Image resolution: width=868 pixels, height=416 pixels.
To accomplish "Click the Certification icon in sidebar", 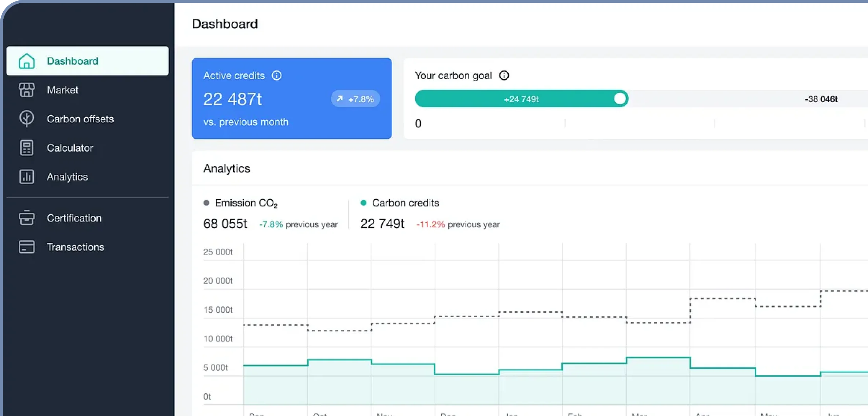I will (x=26, y=218).
